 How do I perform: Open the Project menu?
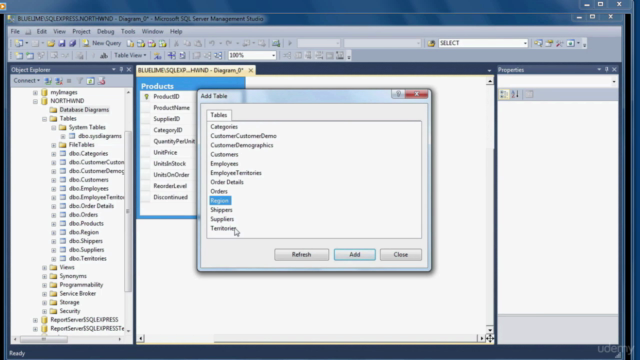click(81, 31)
